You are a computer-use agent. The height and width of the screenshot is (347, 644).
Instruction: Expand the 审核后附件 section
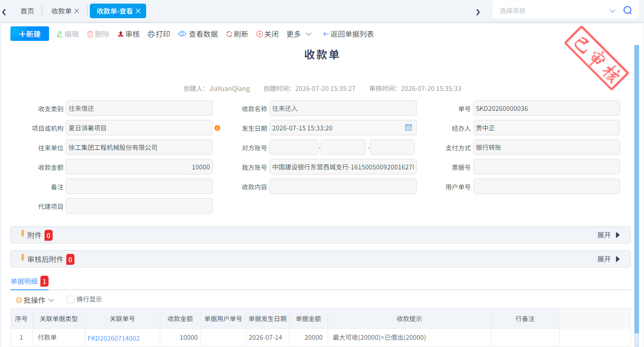click(x=608, y=259)
